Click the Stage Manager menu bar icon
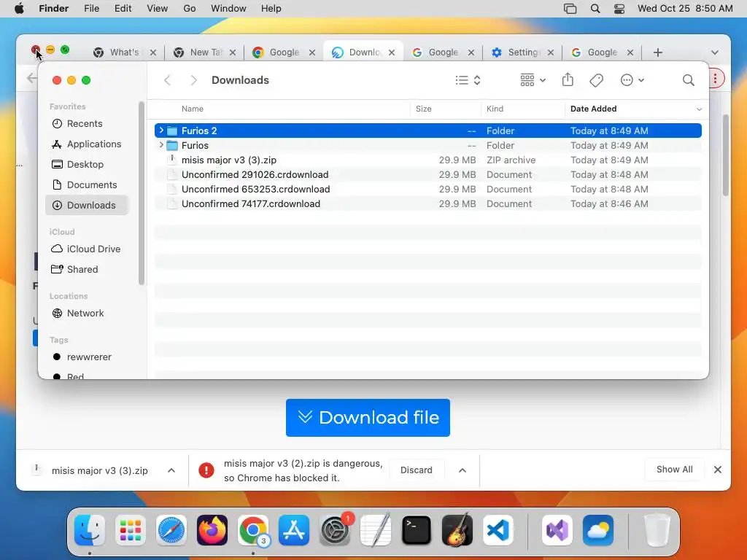 (570, 9)
